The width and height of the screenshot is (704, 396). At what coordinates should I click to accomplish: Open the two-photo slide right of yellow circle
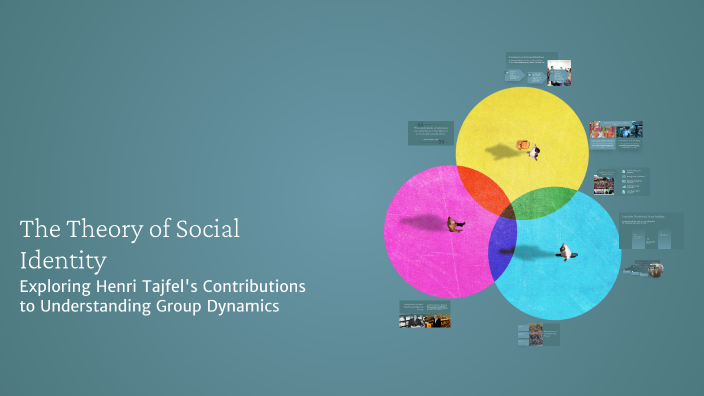coord(616,135)
